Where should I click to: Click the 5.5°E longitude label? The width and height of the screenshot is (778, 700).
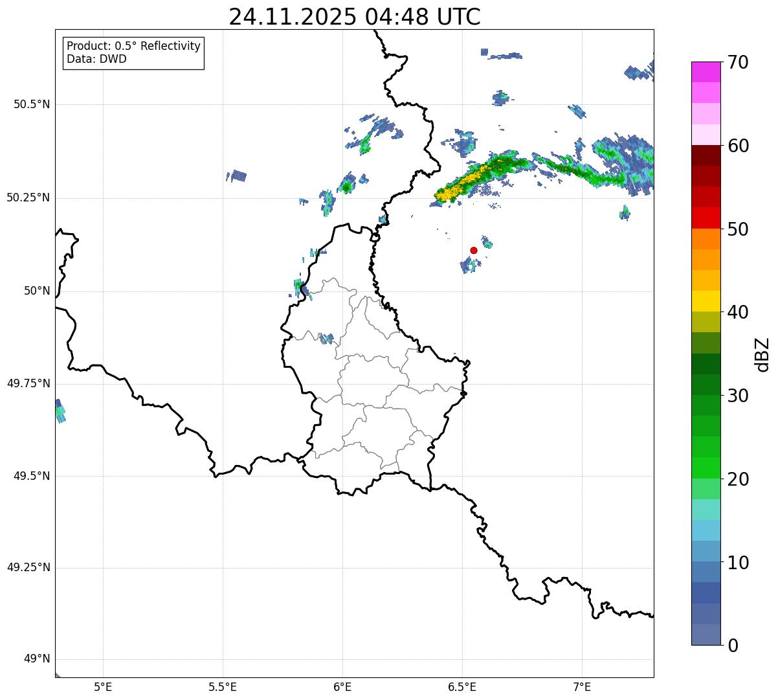click(223, 686)
